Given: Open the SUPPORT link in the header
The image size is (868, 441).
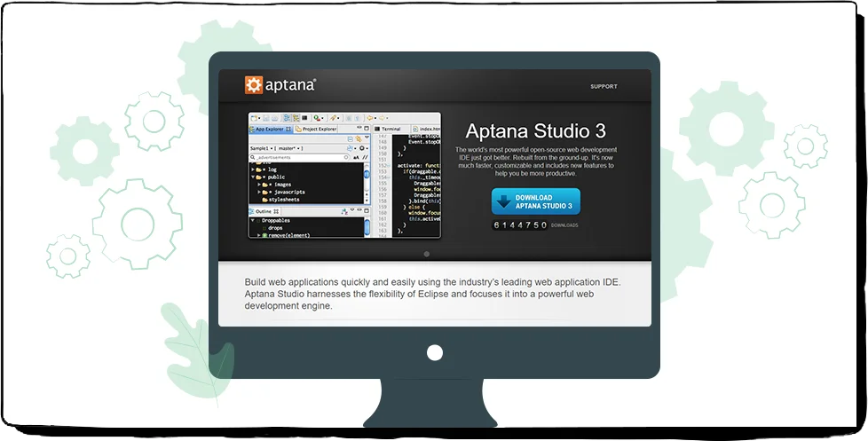Looking at the screenshot, I should [604, 87].
